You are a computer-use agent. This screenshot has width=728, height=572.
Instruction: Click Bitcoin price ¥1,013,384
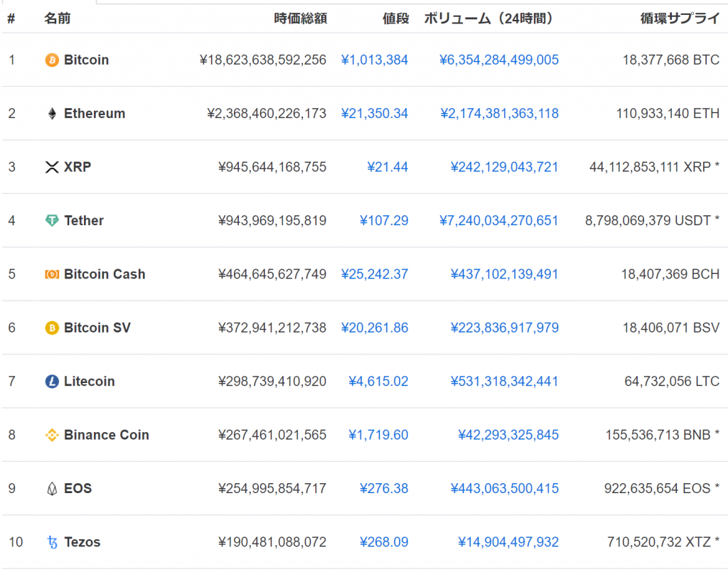tap(375, 60)
